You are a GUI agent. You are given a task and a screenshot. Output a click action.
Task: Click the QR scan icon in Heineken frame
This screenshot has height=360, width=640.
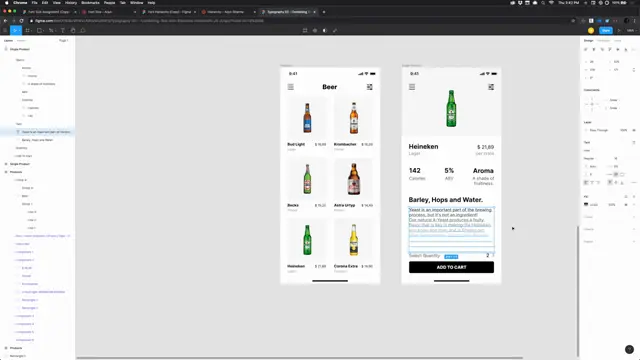(x=491, y=87)
